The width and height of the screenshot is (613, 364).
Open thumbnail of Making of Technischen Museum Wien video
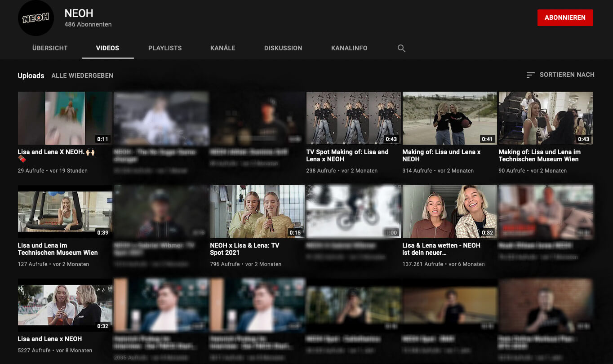(x=546, y=118)
